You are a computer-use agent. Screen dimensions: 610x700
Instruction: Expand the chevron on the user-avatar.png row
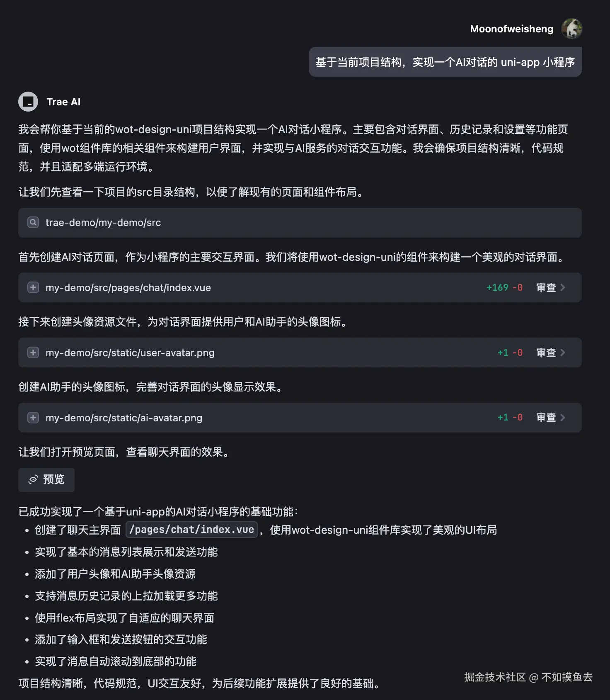(x=563, y=352)
